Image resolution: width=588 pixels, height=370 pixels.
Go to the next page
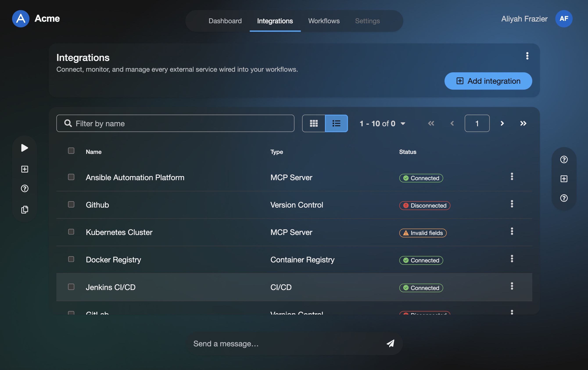(x=502, y=123)
